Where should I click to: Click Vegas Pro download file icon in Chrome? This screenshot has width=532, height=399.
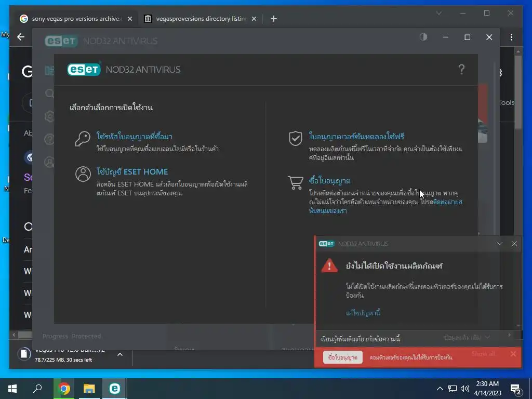pyautogui.click(x=24, y=354)
